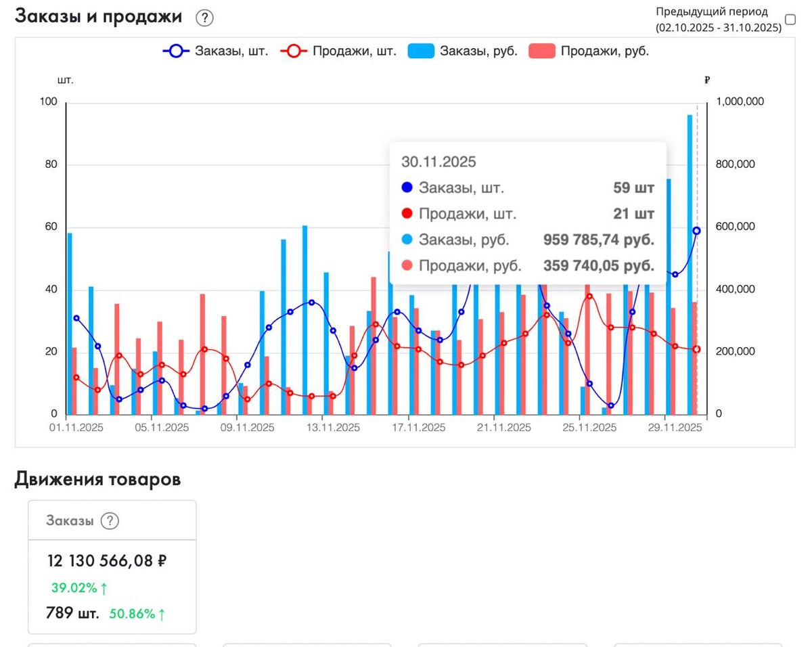This screenshot has width=812, height=647.
Task: Click tooltip value 959 785,74 руб.
Action: [x=599, y=240]
